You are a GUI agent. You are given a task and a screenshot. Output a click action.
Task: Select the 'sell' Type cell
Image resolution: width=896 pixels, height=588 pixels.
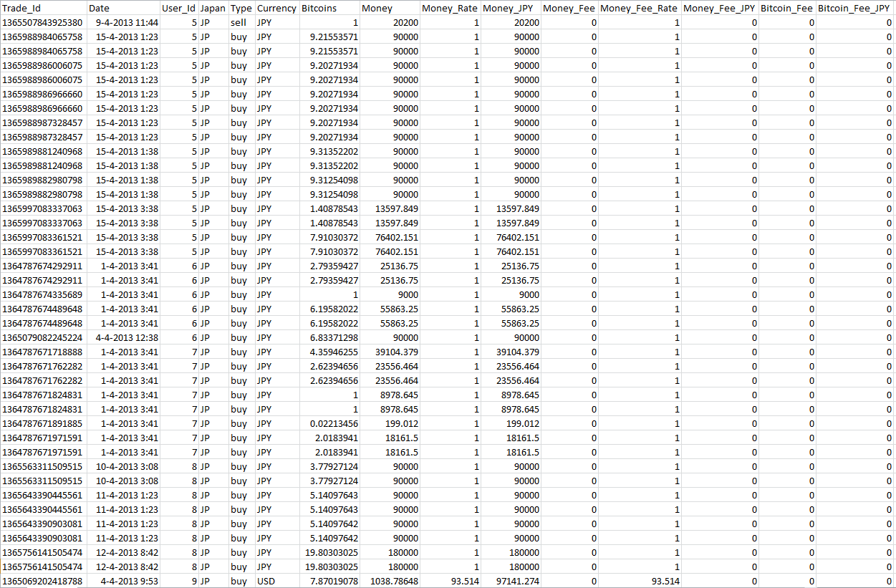[241, 22]
